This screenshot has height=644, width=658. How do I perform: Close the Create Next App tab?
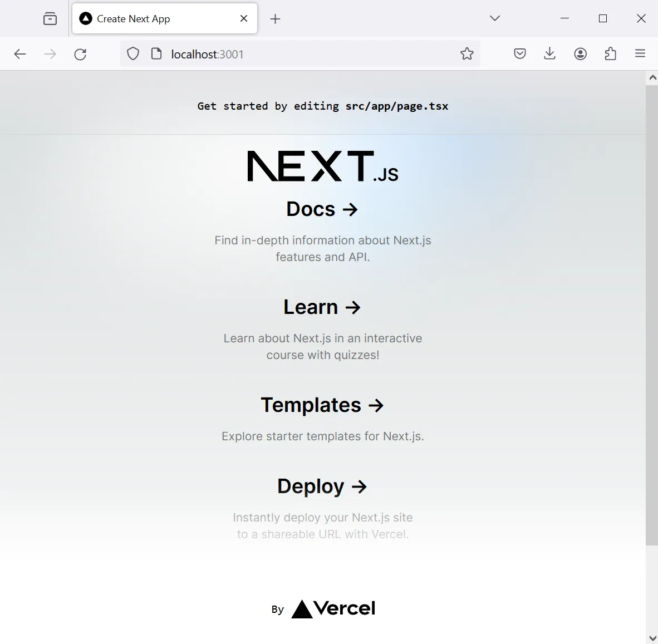pos(244,18)
